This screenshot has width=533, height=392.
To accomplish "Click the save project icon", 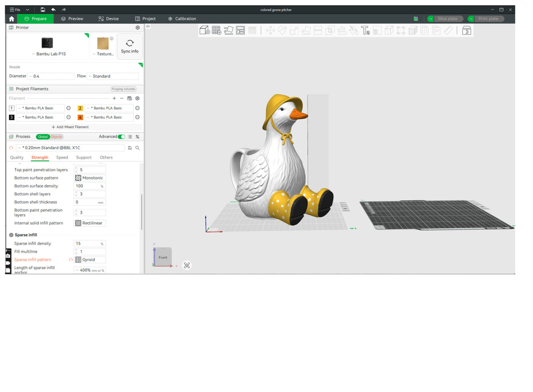I will tap(43, 10).
